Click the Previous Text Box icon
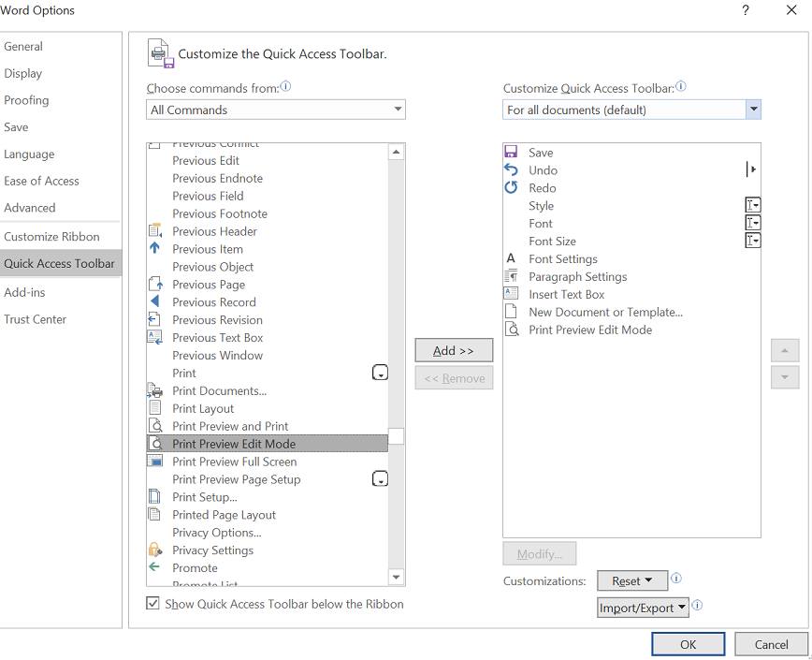This screenshot has height=660, width=812. tap(155, 337)
